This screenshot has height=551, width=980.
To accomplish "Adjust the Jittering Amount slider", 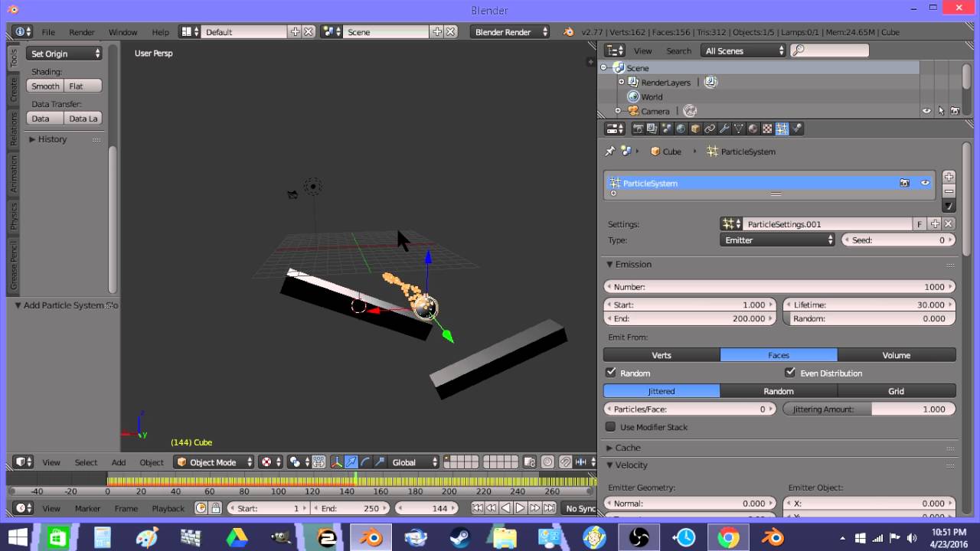I will click(x=869, y=409).
